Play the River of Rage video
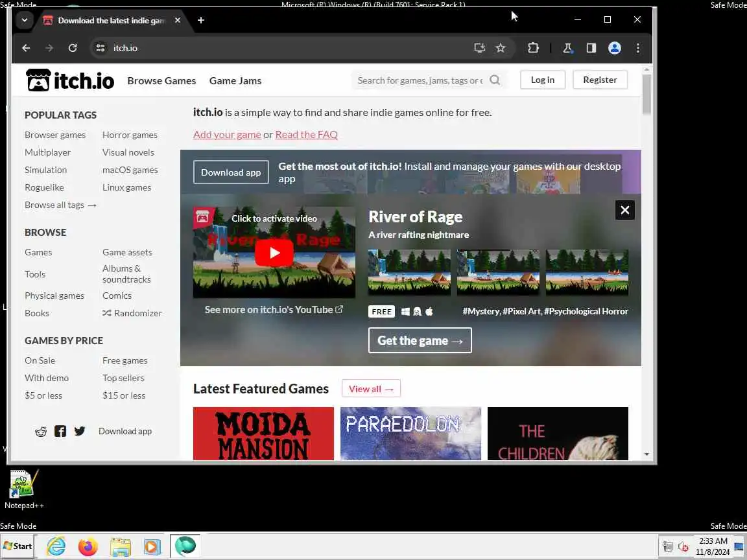747x560 pixels. (x=274, y=252)
